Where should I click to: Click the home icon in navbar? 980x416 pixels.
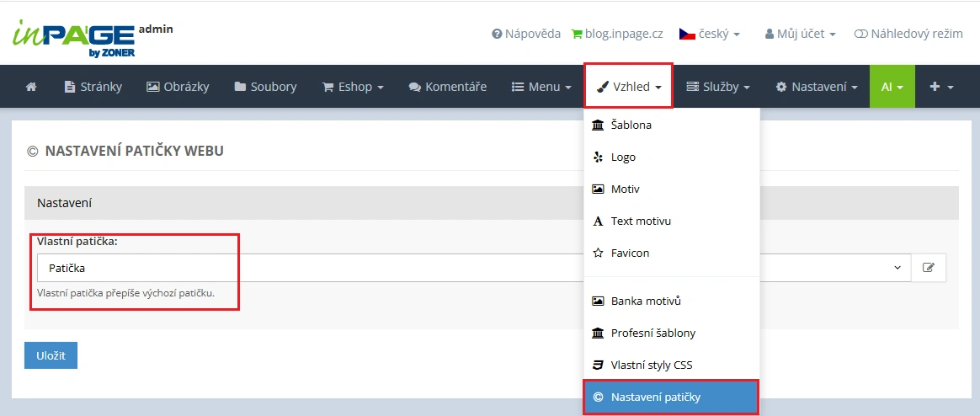tap(31, 87)
